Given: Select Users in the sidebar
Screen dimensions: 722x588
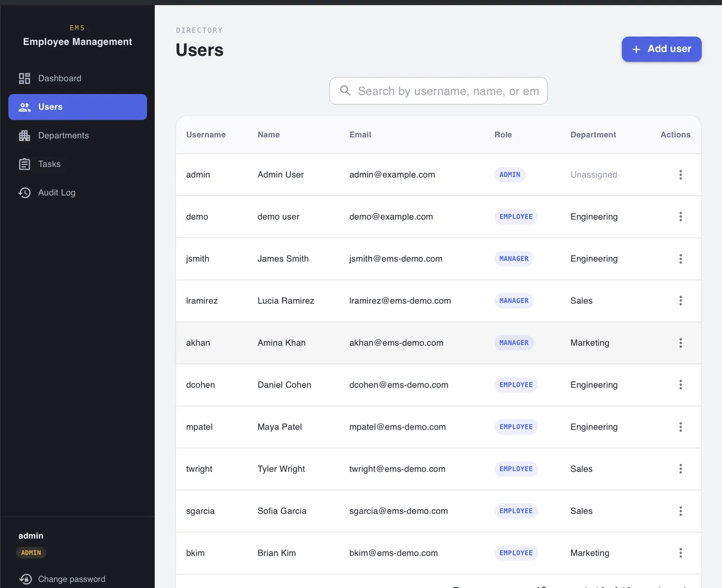Looking at the screenshot, I should pos(77,107).
